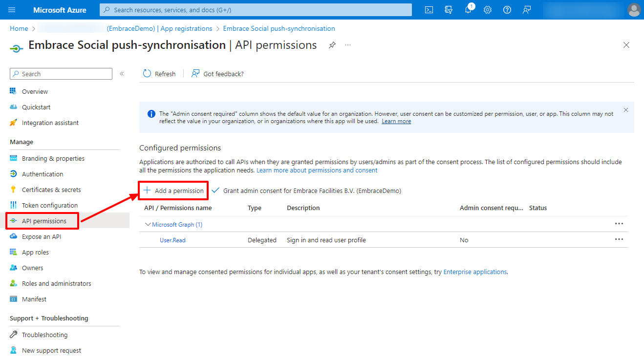
Task: Open Troubleshooting under Support
Action: 44,335
